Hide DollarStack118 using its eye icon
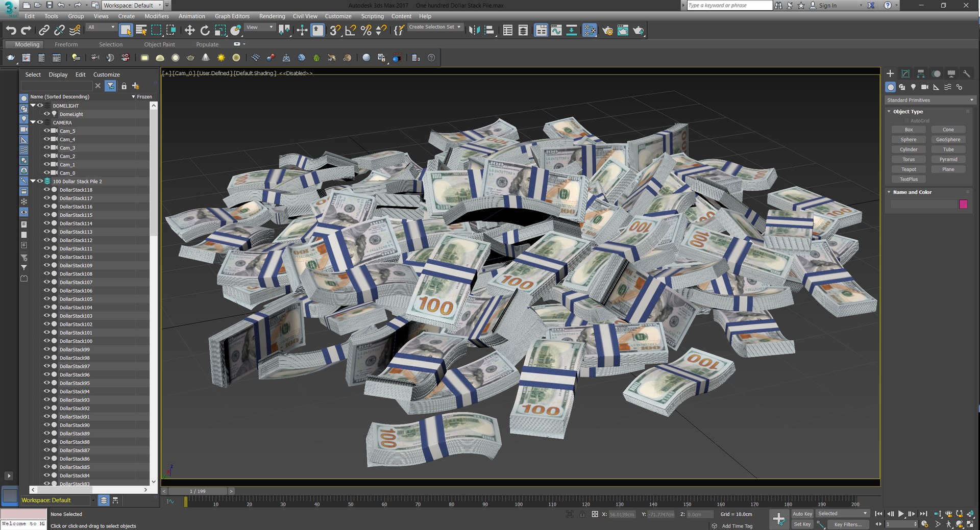 click(x=47, y=189)
